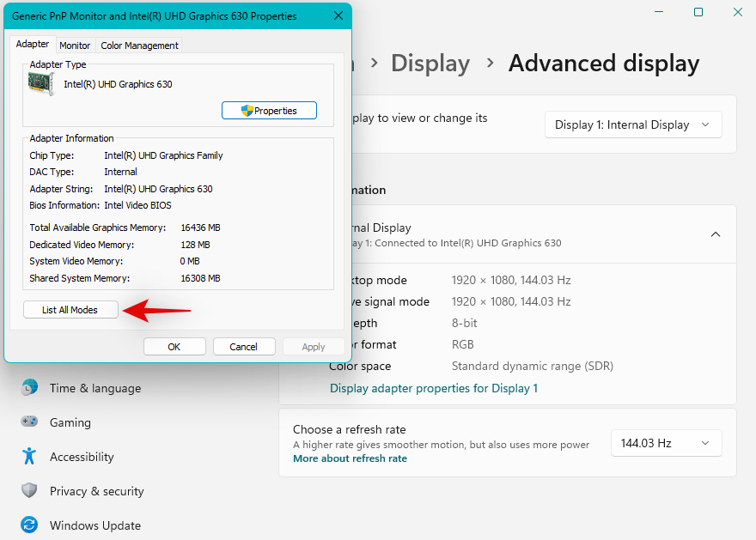Select the Gaming section icon in sidebar
Viewport: 756px width, 540px height.
coord(29,422)
